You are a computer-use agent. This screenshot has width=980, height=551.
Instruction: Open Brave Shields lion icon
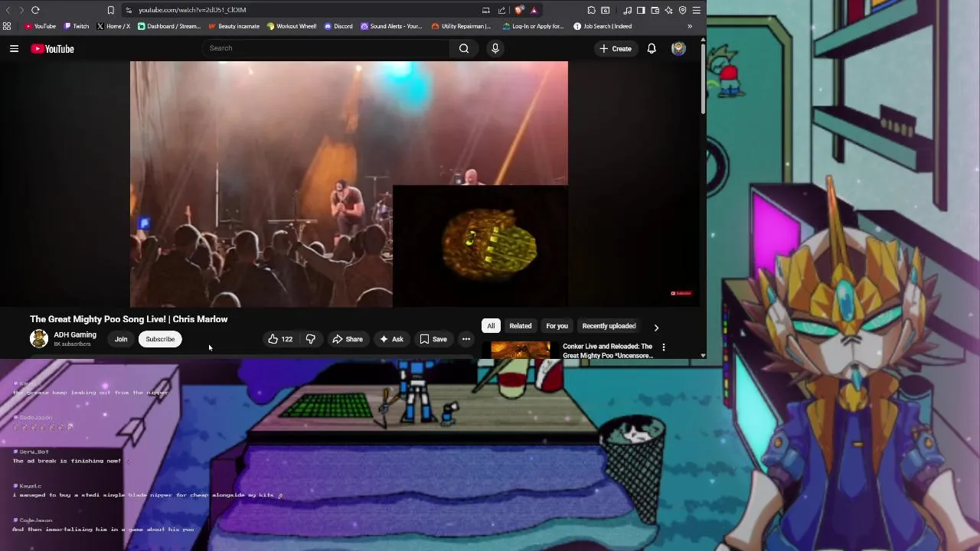[519, 10]
